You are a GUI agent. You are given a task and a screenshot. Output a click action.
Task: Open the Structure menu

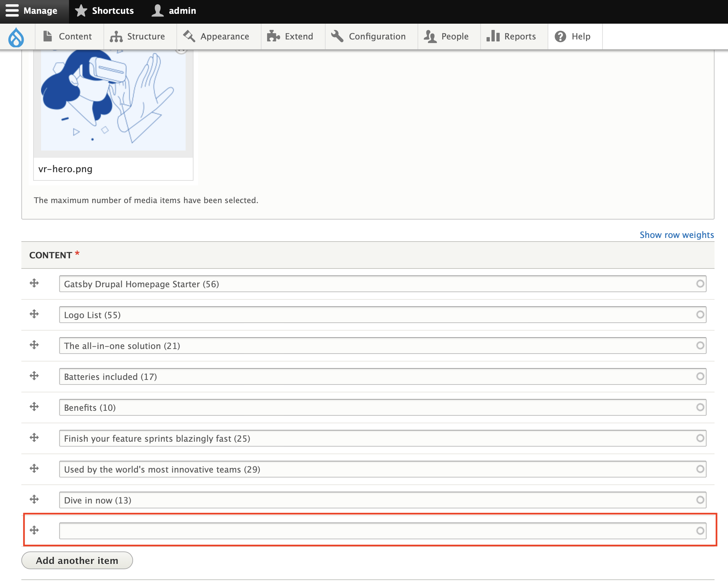click(138, 36)
